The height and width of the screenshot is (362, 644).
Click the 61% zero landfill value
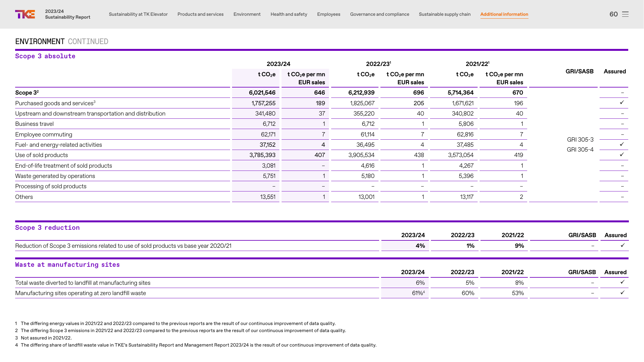pos(418,293)
